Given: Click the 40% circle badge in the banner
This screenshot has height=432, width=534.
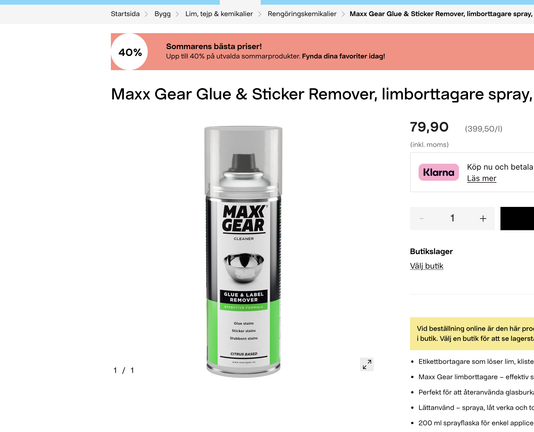Looking at the screenshot, I should (129, 52).
